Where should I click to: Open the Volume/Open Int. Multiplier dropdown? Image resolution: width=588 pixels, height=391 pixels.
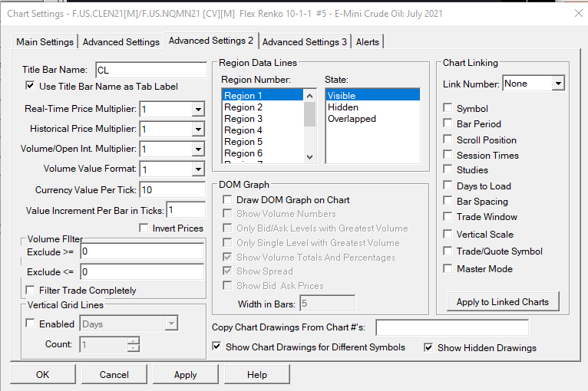tap(198, 149)
